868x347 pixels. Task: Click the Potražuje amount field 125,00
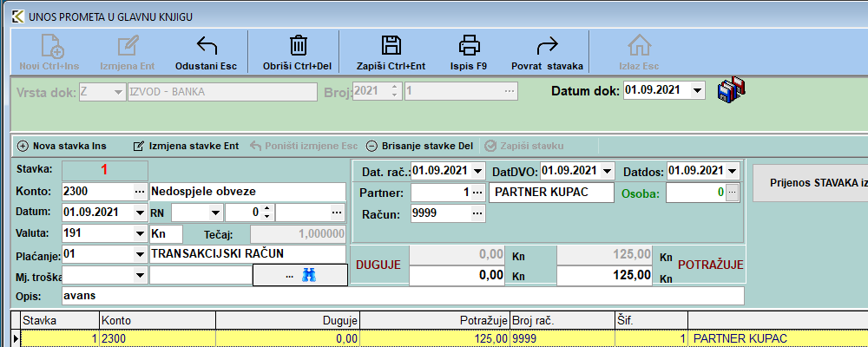[x=604, y=275]
